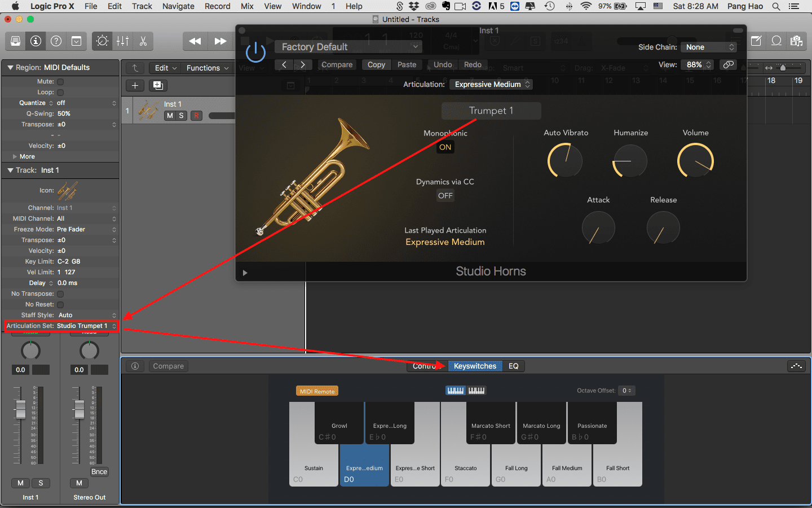
Task: Click the back arrow in track area header
Action: click(135, 68)
